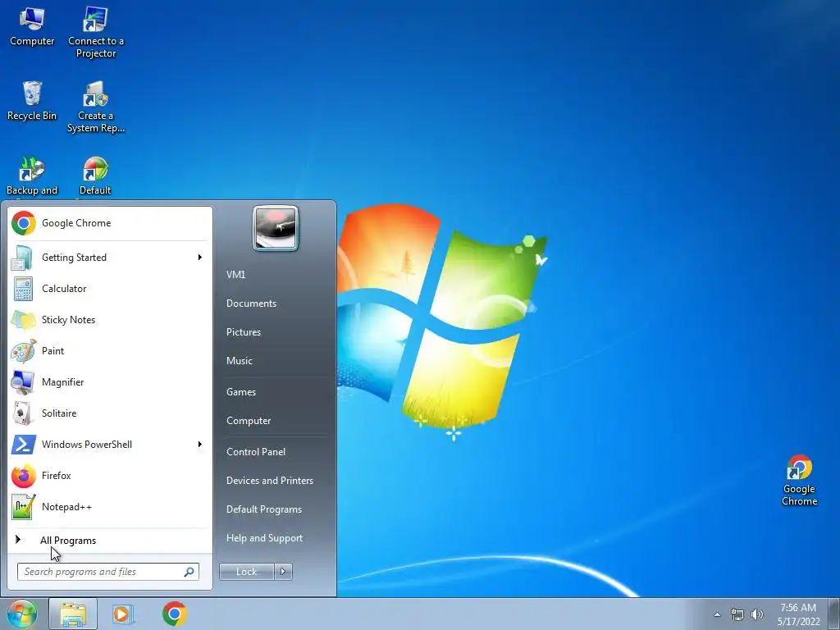Open Google Chrome from the Start menu list

pyautogui.click(x=109, y=223)
